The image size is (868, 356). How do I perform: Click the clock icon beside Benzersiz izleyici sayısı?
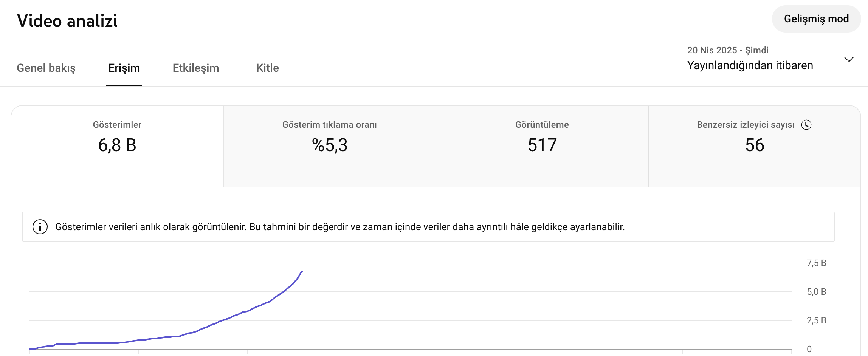click(806, 125)
